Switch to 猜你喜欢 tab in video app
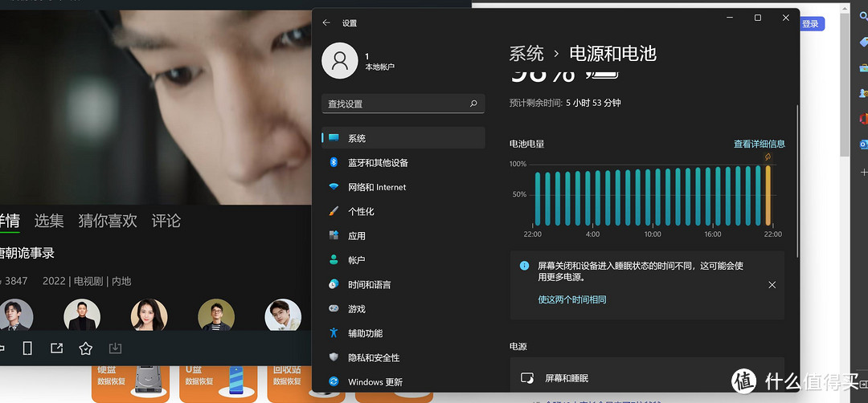868x403 pixels. (108, 221)
